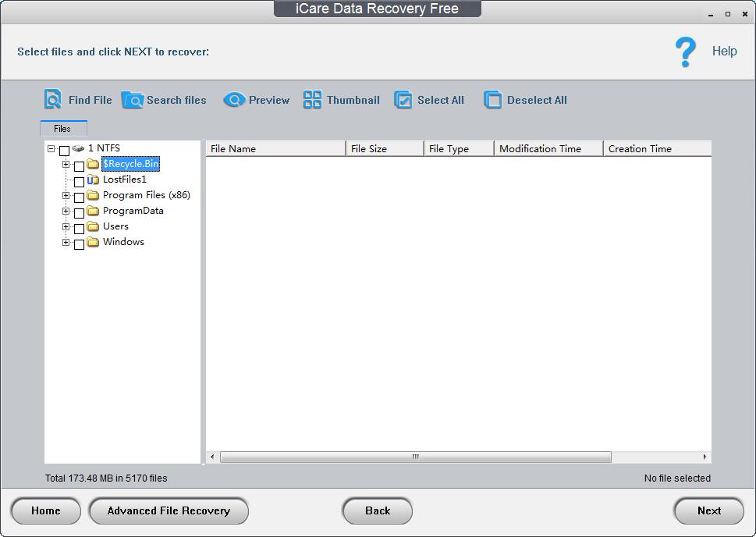Screen dimensions: 756x537
Task: Click the Search files folder icon
Action: (x=132, y=100)
